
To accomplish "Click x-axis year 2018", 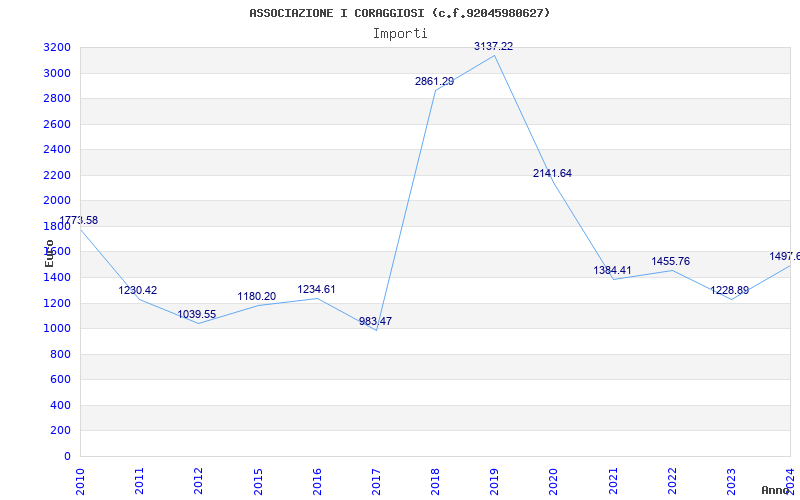I will click(x=435, y=481).
